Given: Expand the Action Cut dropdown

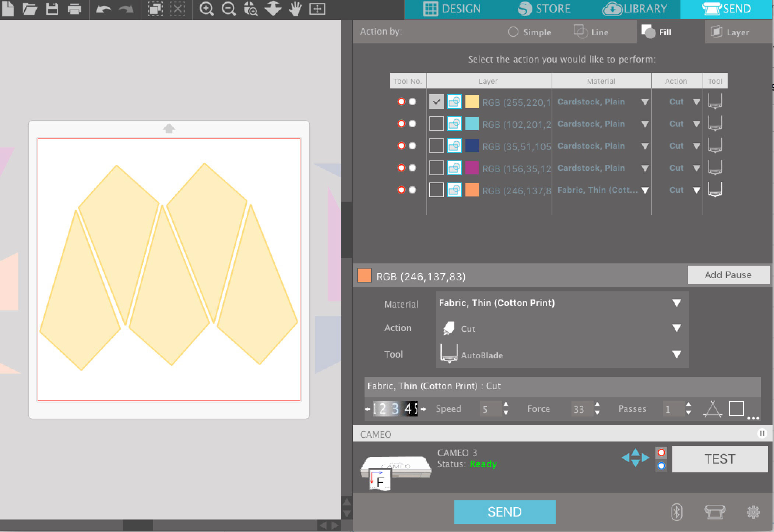Looking at the screenshot, I should [676, 328].
